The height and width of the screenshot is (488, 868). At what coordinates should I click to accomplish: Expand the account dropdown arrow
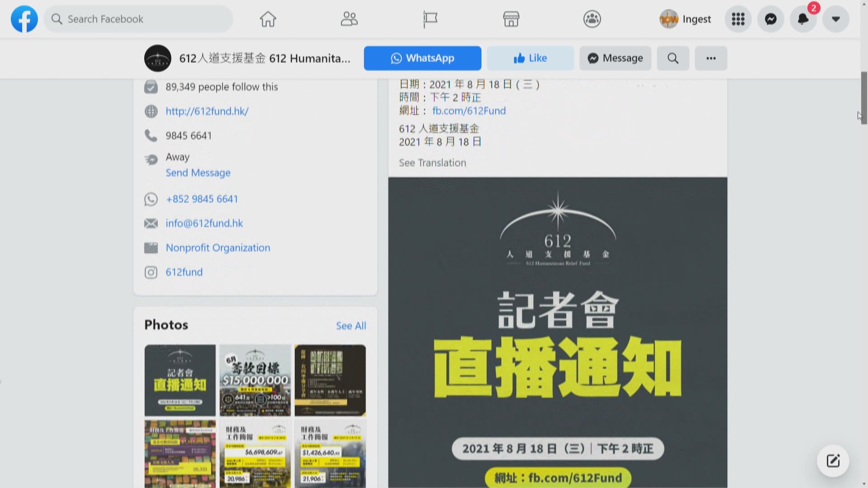(835, 19)
